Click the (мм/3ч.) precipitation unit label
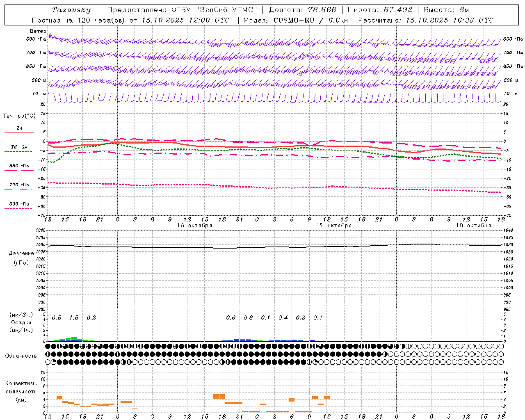This screenshot has height=420, width=525. click(x=21, y=315)
